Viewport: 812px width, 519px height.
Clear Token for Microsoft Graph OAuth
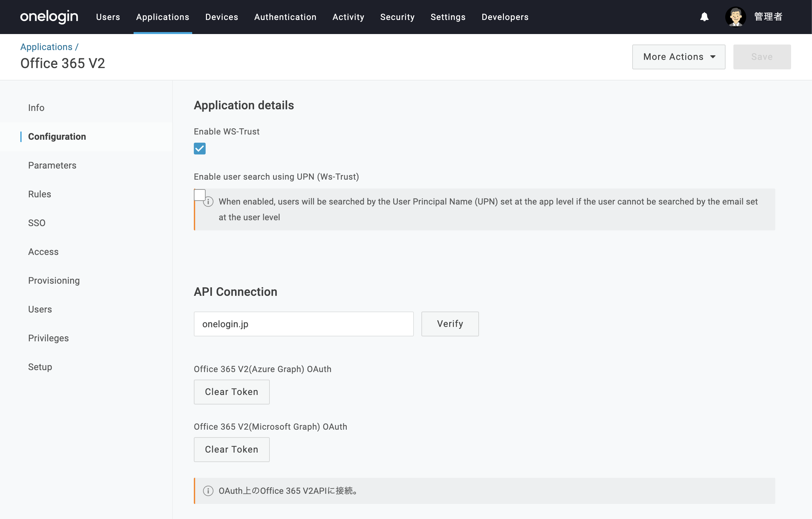232,450
